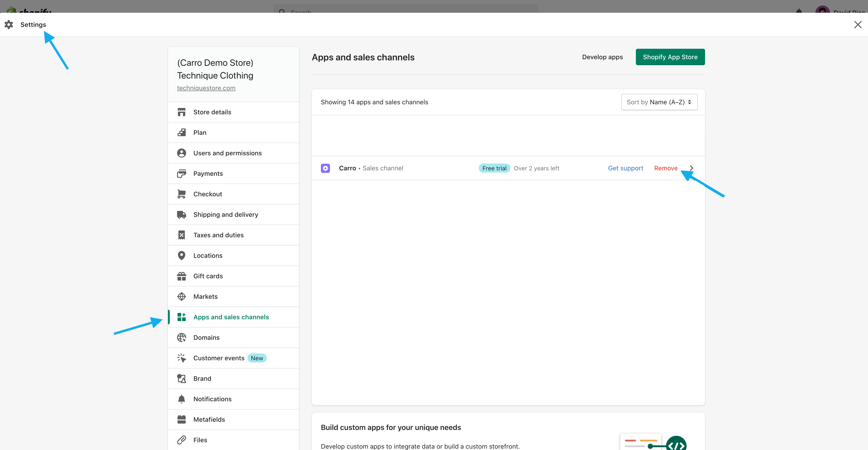868x450 pixels.
Task: Open Customer events settings page
Action: point(219,358)
